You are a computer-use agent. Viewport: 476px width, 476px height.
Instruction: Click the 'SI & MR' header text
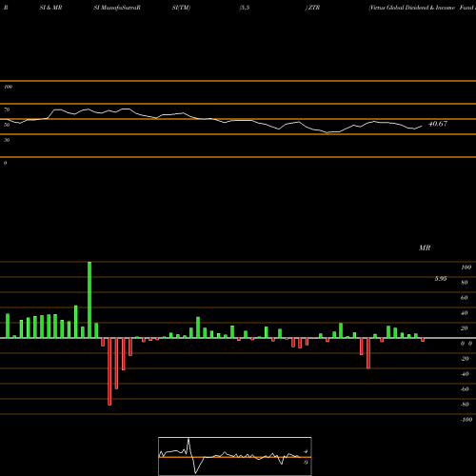[x=50, y=8]
